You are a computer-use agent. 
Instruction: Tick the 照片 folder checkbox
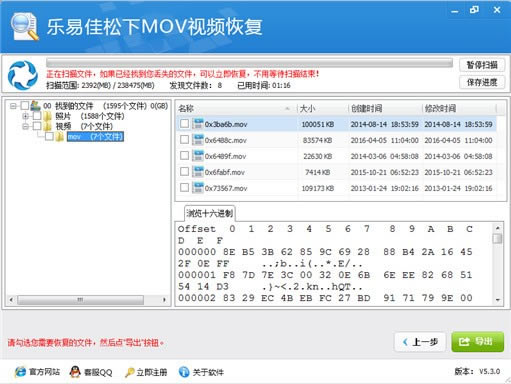pyautogui.click(x=37, y=116)
